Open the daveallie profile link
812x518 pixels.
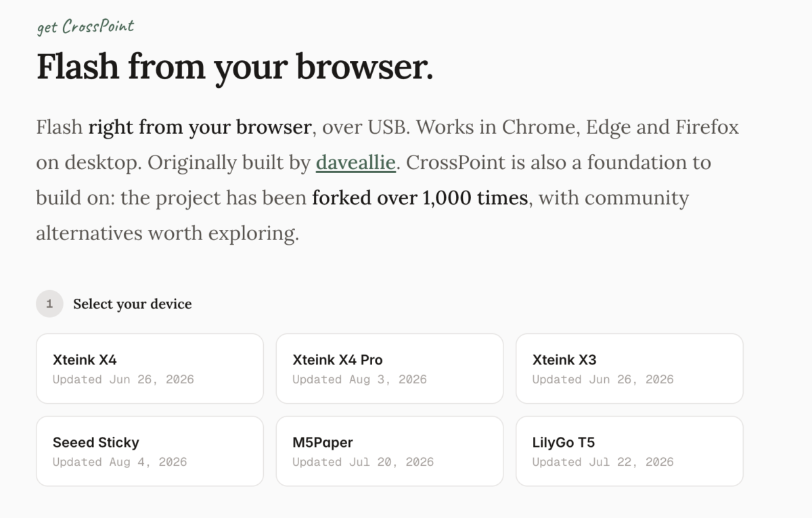356,163
